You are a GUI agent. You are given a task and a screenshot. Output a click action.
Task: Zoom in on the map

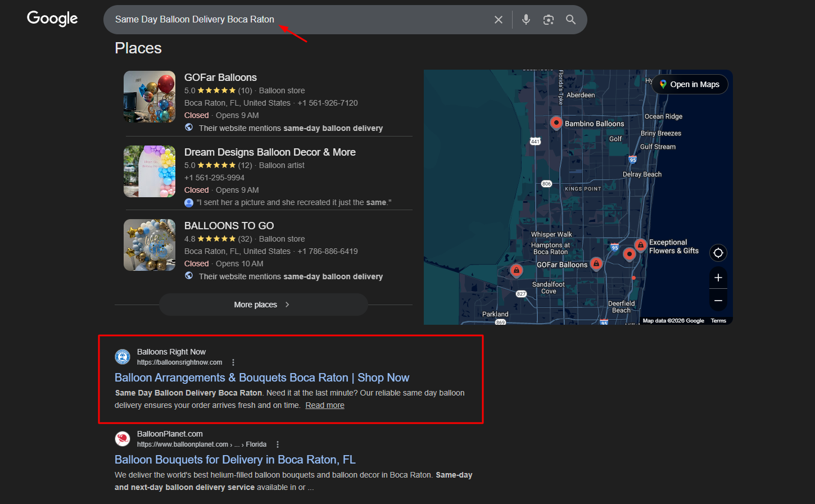[x=718, y=278]
